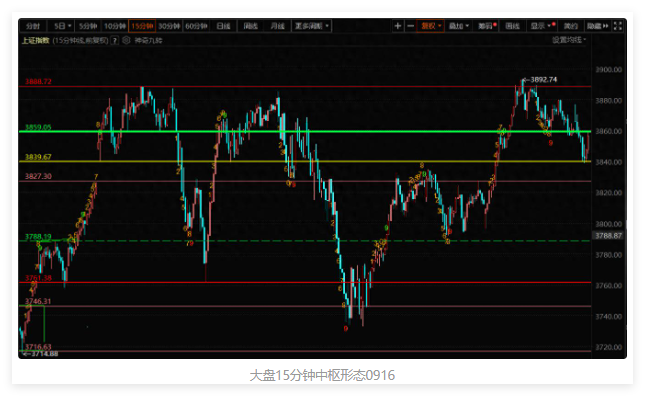Zoom in the chart with plus icon
645x396 pixels.
[x=397, y=26]
